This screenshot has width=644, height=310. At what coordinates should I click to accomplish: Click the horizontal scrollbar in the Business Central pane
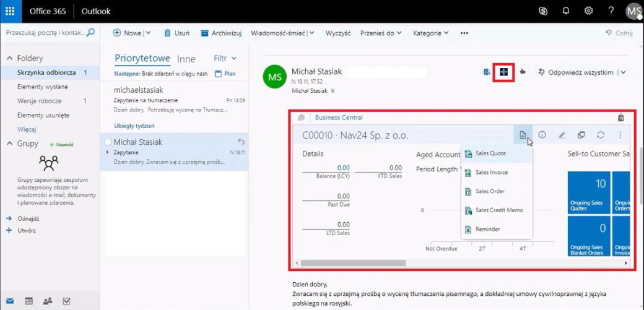[x=353, y=263]
